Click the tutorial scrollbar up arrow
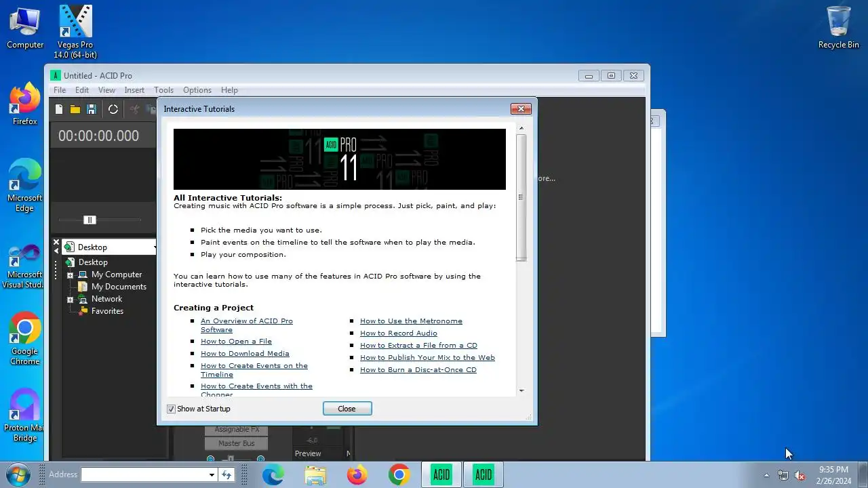This screenshot has height=488, width=868. 521,128
